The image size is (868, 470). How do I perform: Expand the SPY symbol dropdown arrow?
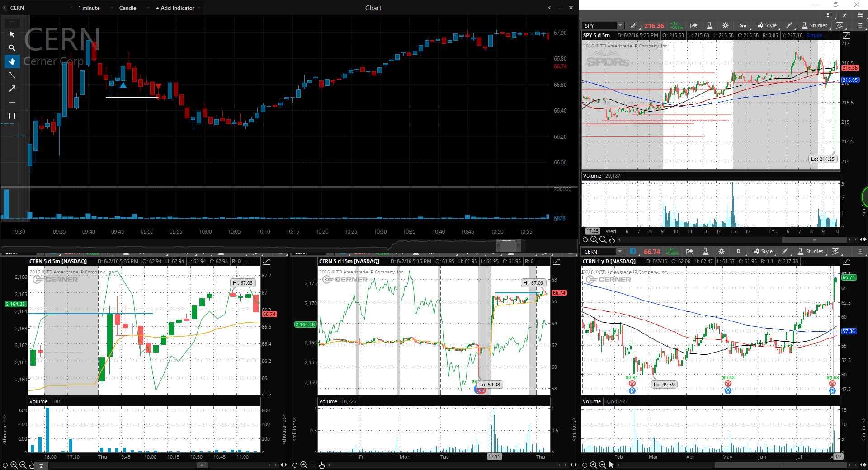tap(620, 26)
